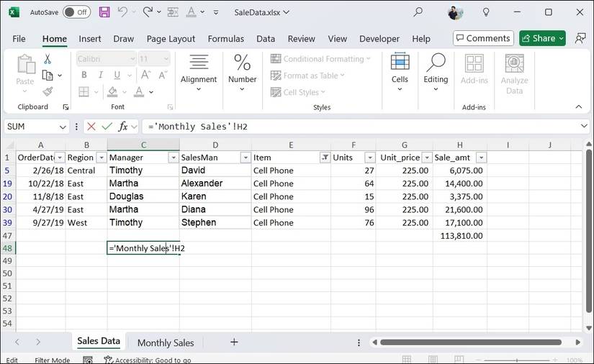Click the Cut scissors icon
This screenshot has width=594, height=364.
pyautogui.click(x=48, y=59)
